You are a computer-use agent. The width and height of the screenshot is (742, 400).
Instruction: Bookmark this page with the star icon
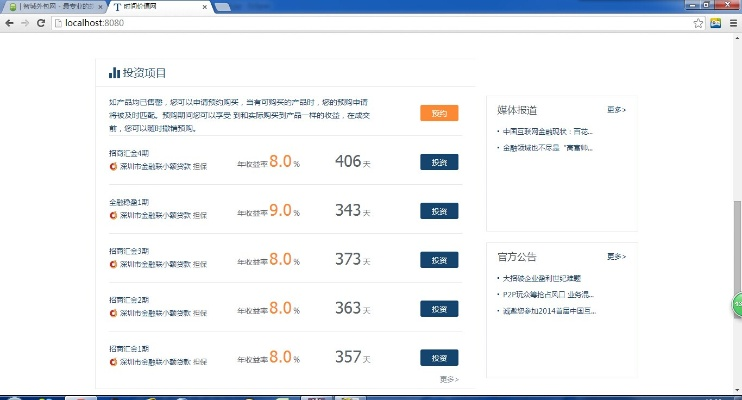[698, 23]
